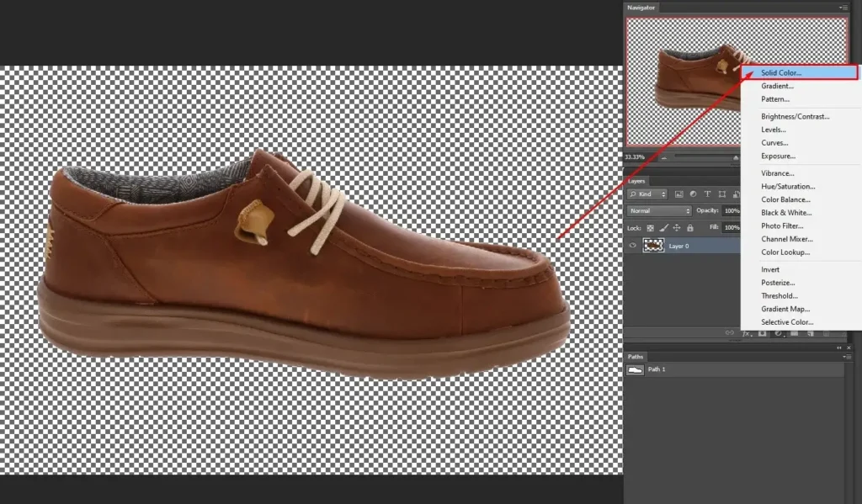Filter layers by type text icon
This screenshot has width=862, height=504.
click(708, 194)
